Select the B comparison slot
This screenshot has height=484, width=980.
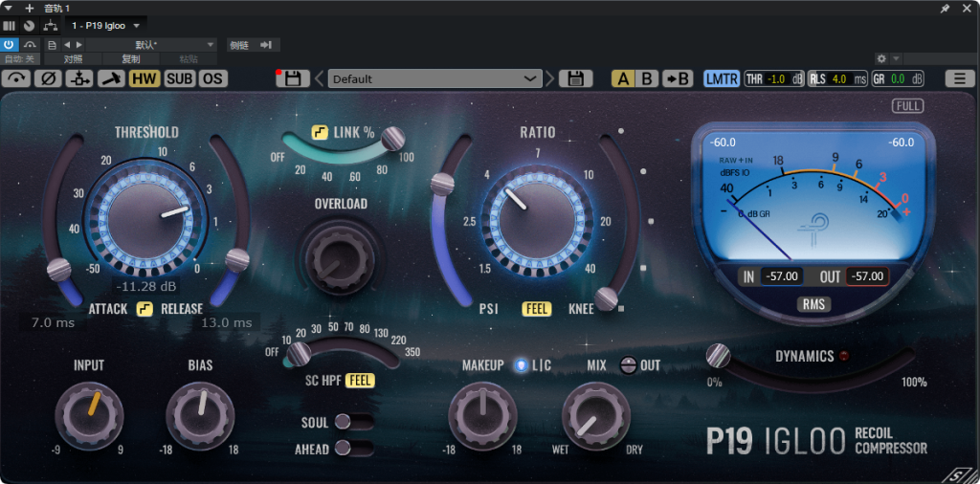647,78
